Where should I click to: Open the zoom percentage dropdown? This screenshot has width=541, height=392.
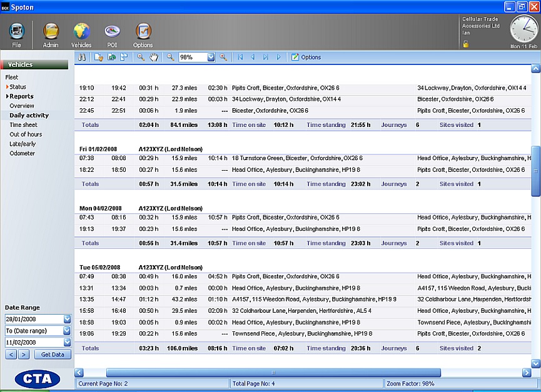211,57
